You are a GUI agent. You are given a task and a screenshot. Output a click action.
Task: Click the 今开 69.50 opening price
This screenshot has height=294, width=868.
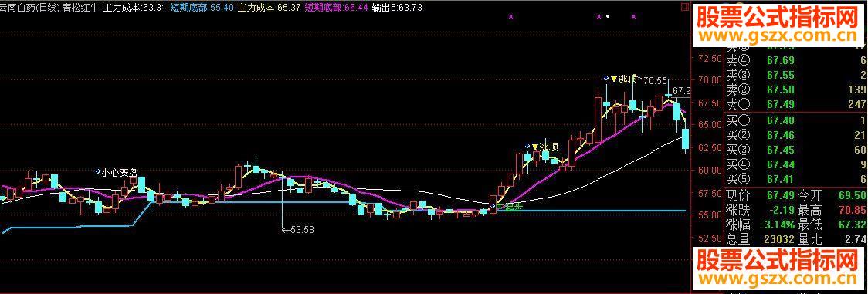832,195
